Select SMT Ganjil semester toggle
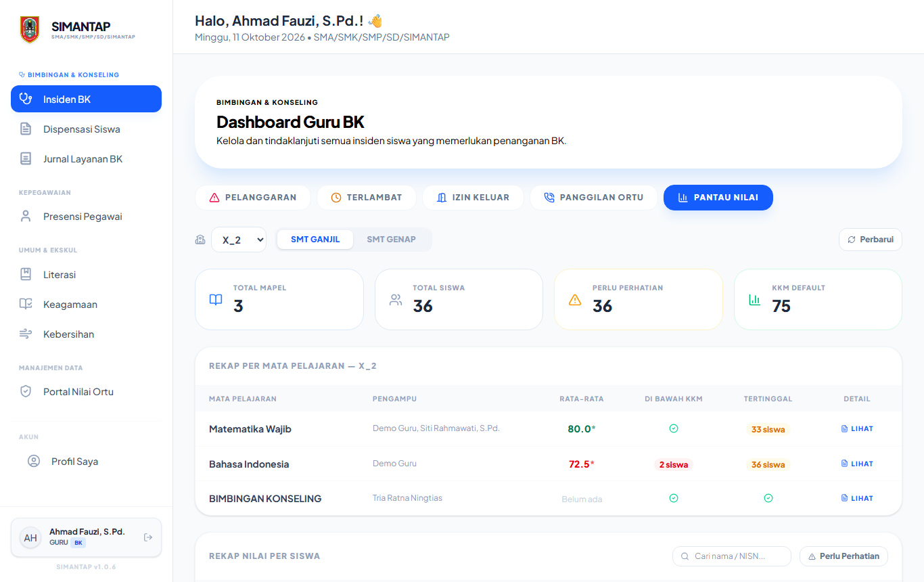The height and width of the screenshot is (582, 924). point(315,239)
